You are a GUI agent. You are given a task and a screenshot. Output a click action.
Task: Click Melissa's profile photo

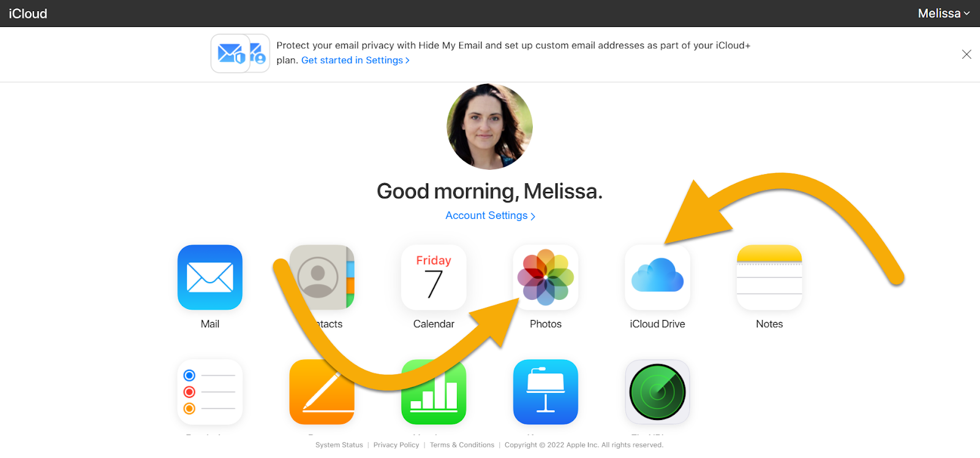[x=489, y=127]
